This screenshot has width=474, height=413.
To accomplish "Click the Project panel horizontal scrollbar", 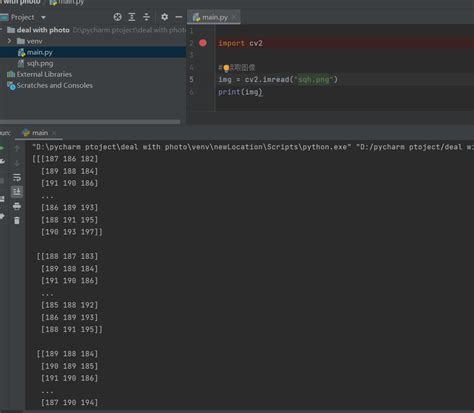I will click(90, 122).
